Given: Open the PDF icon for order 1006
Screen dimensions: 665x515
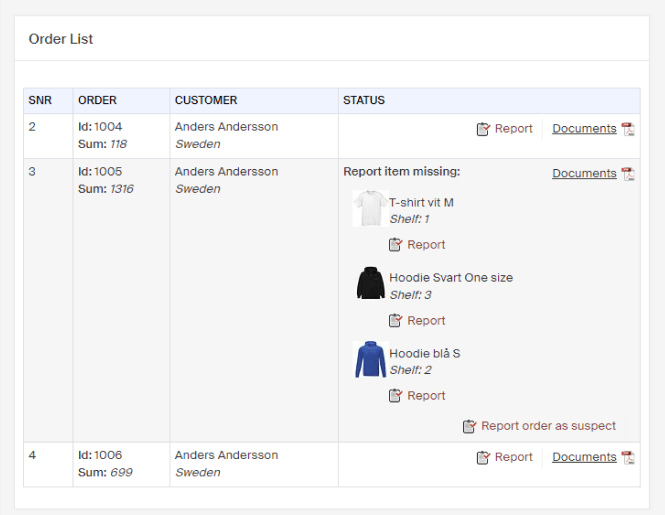Looking at the screenshot, I should [x=628, y=458].
